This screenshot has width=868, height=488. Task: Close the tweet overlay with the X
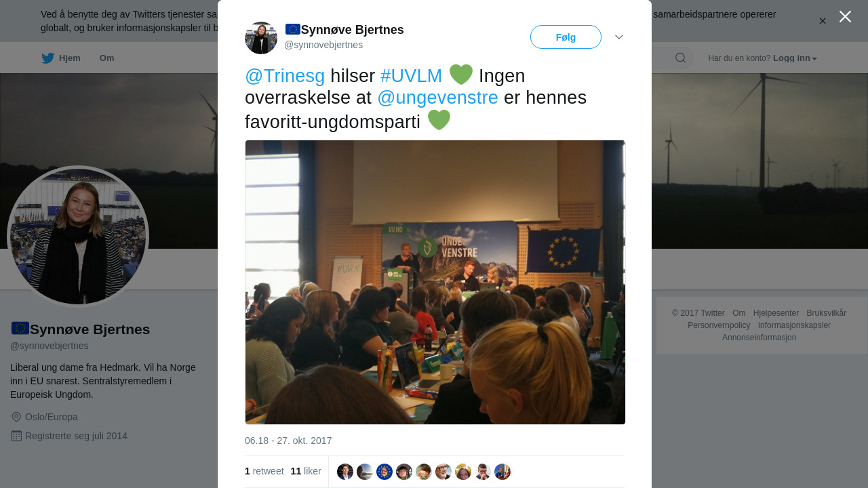(x=845, y=17)
